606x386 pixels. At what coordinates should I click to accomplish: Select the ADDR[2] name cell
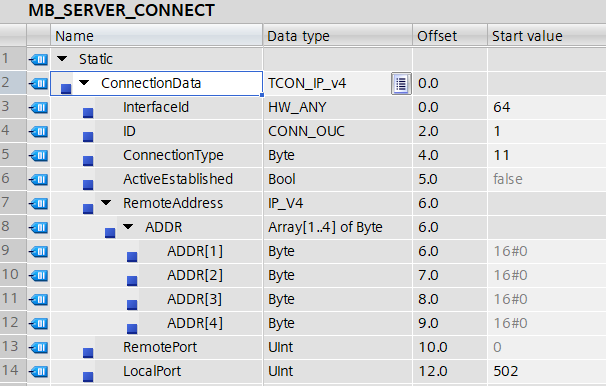[x=157, y=275]
